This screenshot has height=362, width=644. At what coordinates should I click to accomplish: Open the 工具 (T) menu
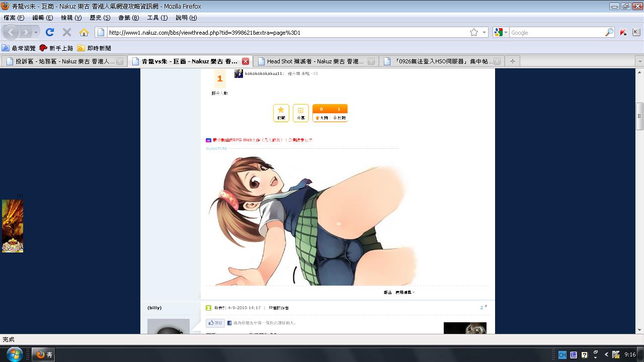point(157,18)
